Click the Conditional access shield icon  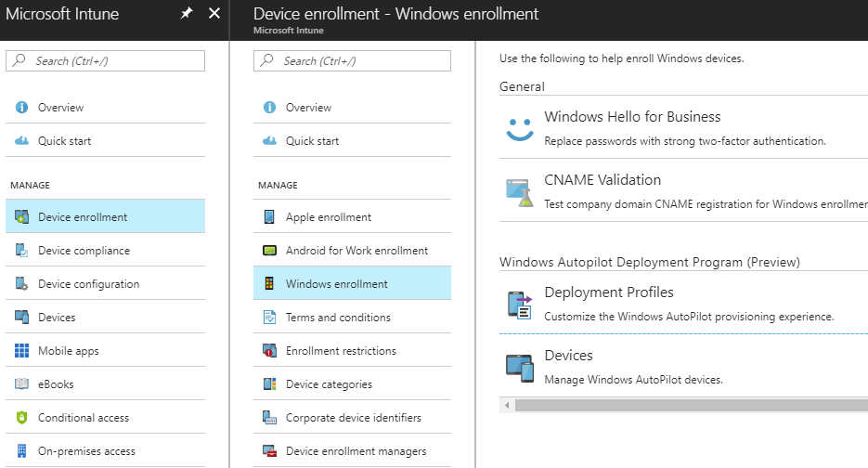21,418
